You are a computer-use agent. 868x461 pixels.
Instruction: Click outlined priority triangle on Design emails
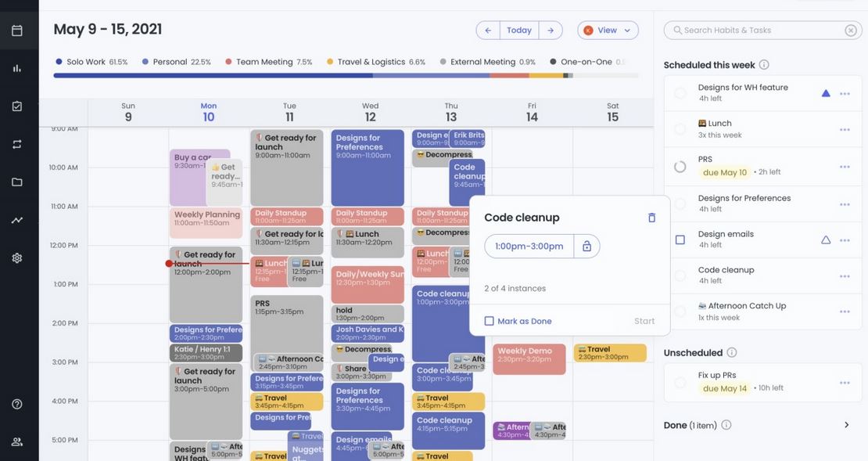826,240
